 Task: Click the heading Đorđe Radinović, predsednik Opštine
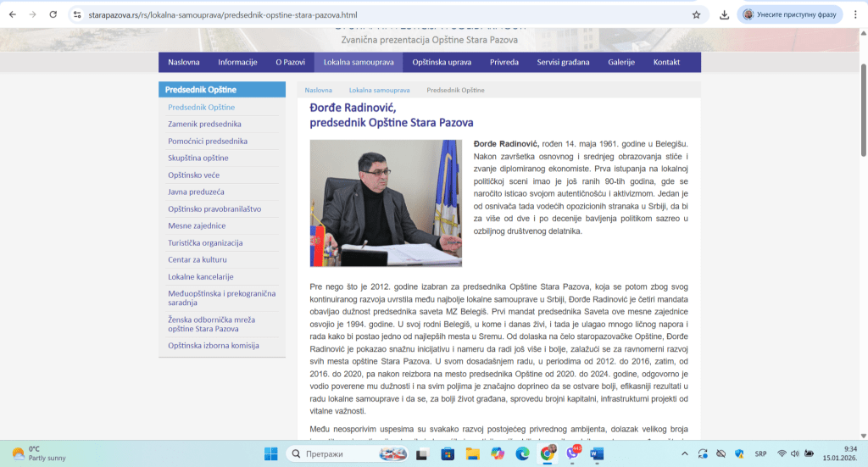(x=392, y=115)
